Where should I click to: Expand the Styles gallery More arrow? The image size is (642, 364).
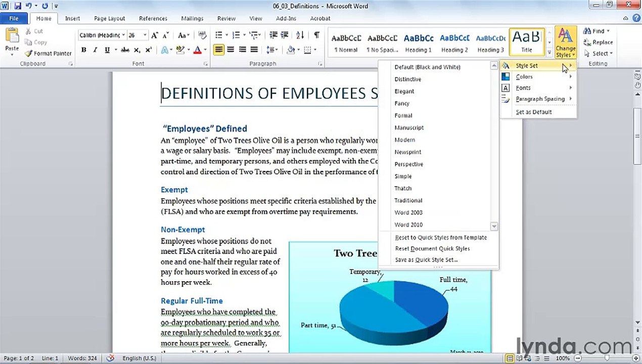click(549, 53)
